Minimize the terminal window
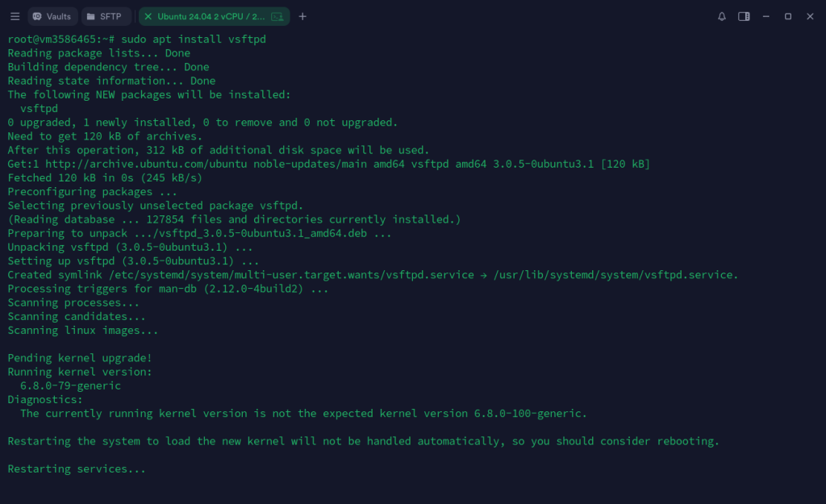The image size is (826, 504). (766, 16)
